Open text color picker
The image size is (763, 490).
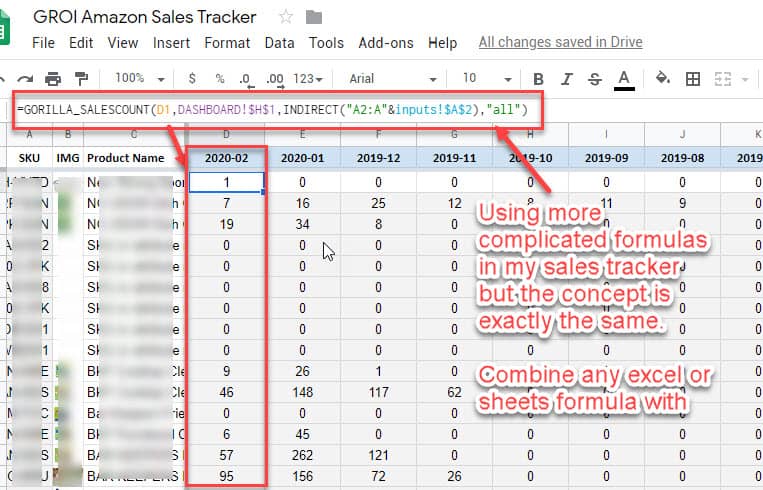click(624, 80)
